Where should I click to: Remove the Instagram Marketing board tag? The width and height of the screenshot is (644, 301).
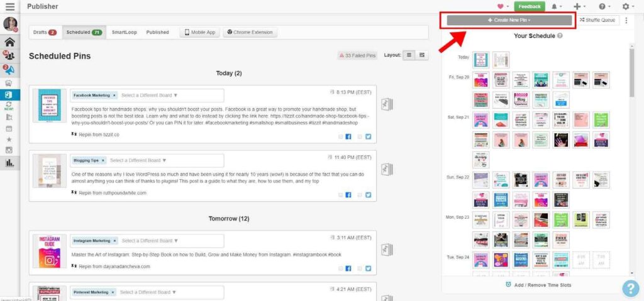click(x=114, y=241)
